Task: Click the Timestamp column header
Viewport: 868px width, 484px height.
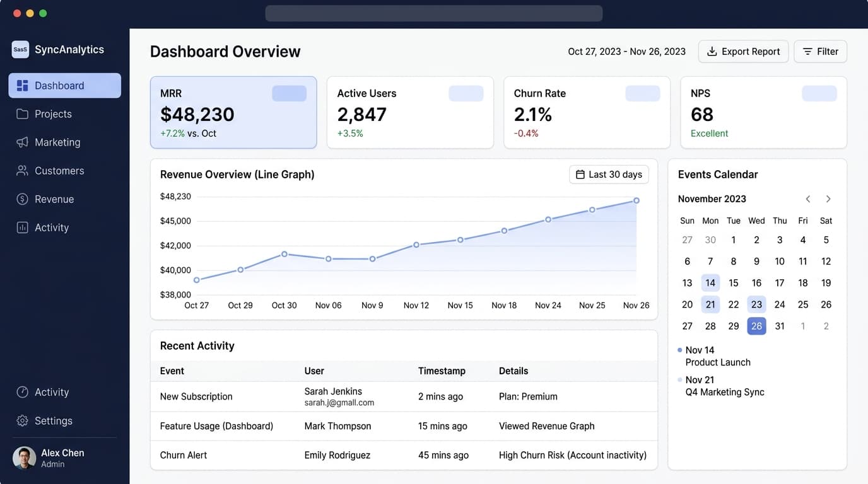Action: click(442, 371)
